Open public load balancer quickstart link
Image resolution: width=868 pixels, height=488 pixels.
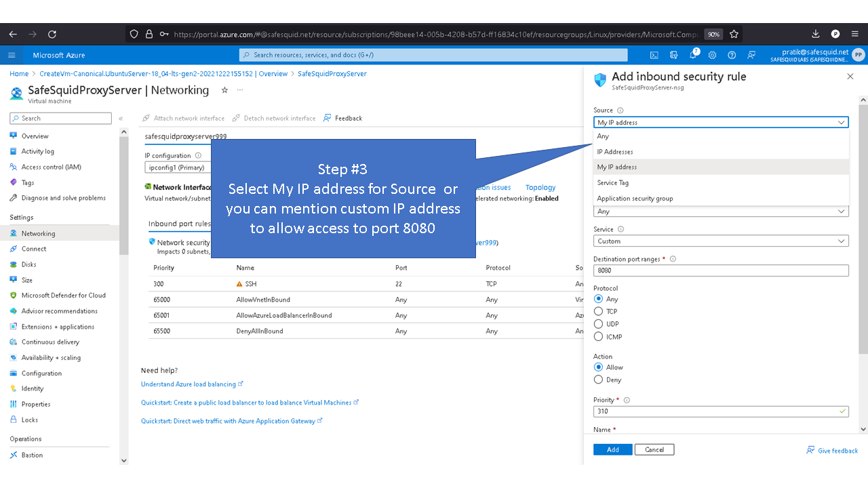250,403
